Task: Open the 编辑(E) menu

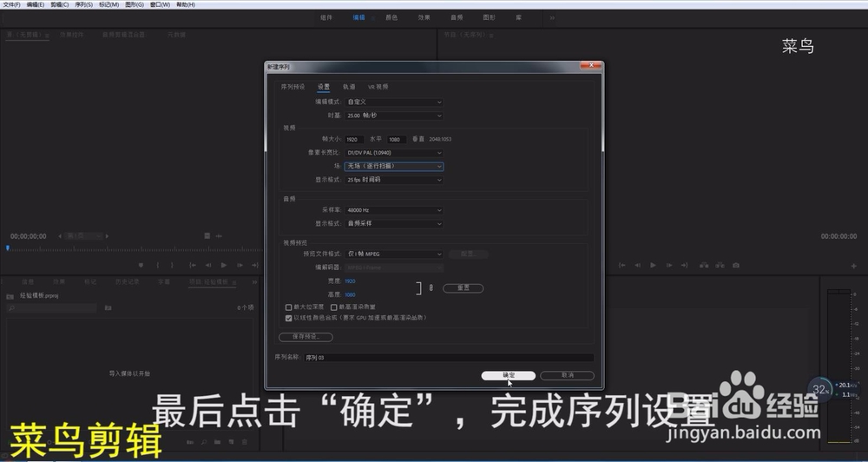Action: pyautogui.click(x=35, y=4)
